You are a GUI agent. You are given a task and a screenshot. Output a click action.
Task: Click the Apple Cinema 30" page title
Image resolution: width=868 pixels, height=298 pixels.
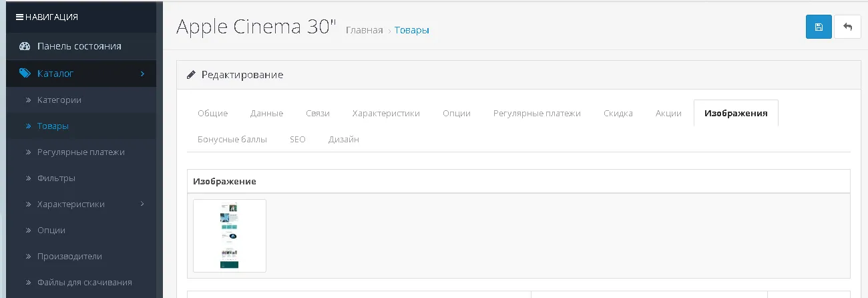(x=256, y=27)
